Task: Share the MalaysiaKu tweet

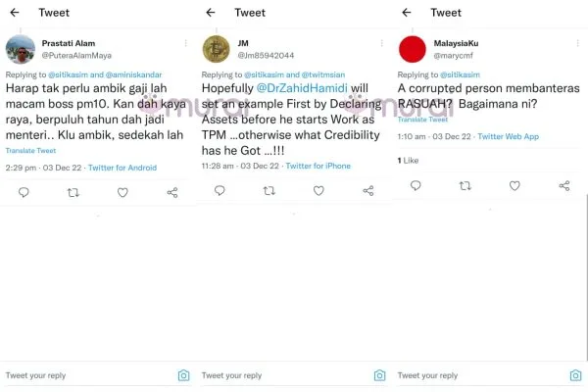Action: [x=564, y=185]
